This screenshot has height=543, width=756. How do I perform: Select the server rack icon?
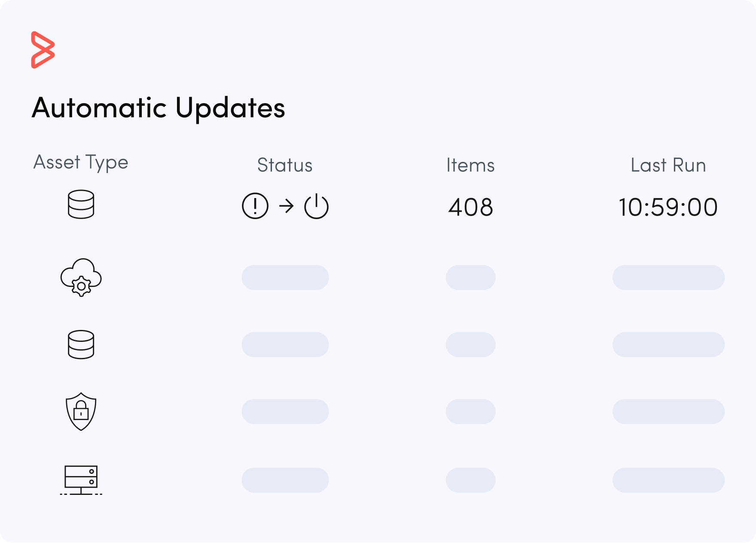point(81,480)
